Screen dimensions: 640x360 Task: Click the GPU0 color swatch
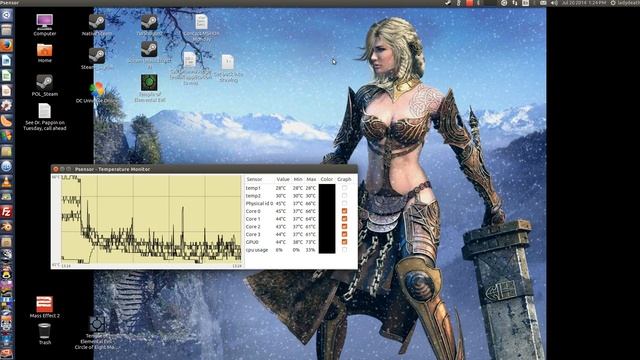tap(327, 242)
